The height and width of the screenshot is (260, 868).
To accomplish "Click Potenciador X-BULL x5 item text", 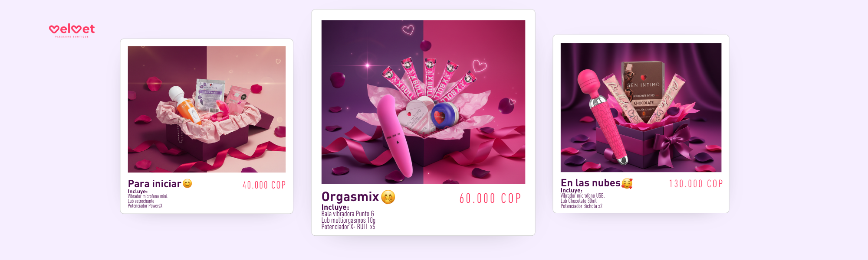I will tap(348, 227).
